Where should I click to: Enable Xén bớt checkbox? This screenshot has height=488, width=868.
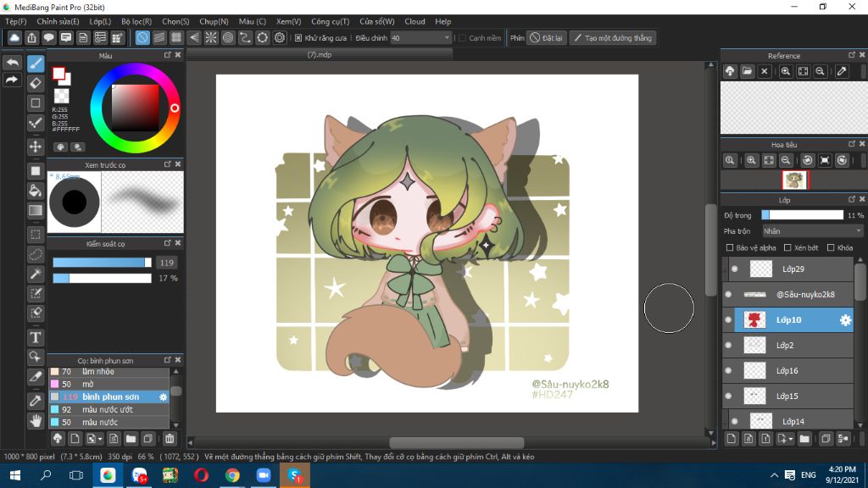point(787,248)
